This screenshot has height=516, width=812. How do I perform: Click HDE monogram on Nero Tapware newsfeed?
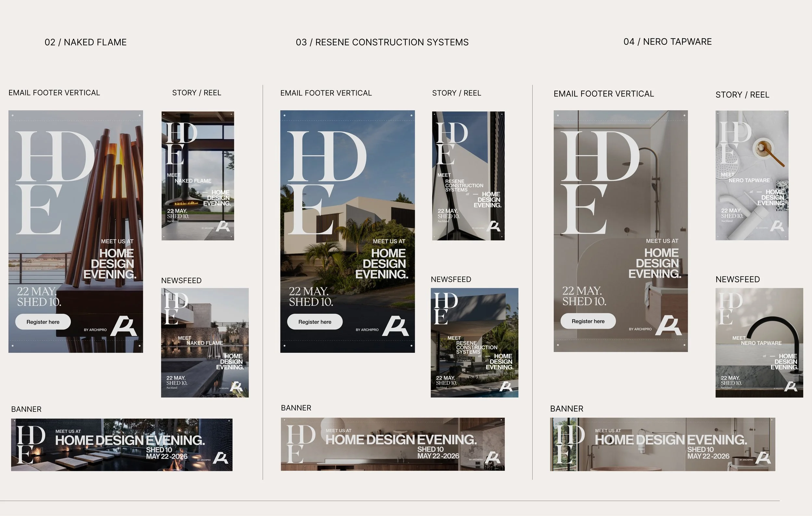coord(730,308)
